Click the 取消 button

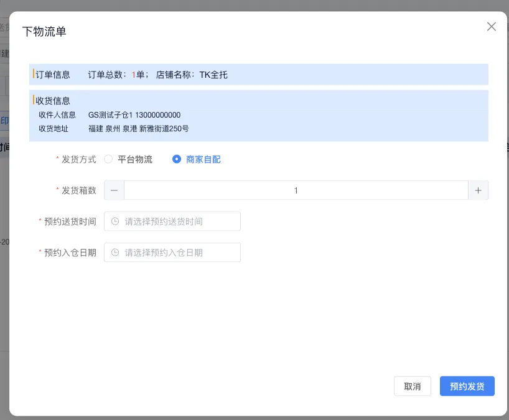point(413,386)
